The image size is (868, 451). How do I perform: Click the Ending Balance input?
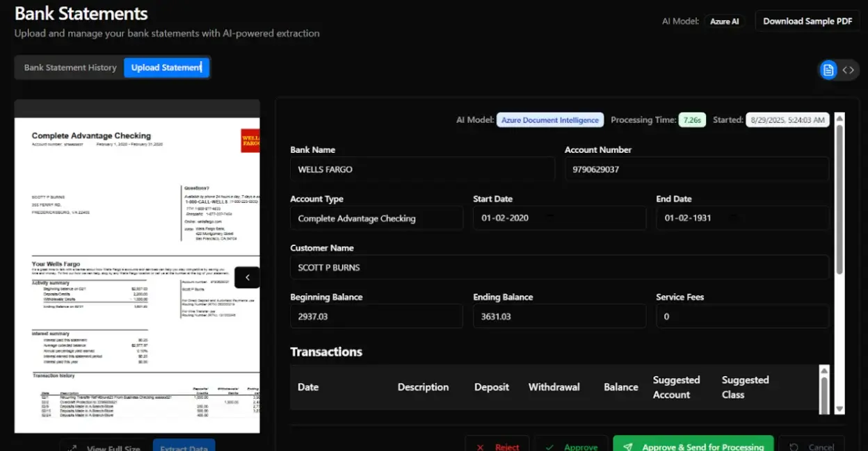559,316
